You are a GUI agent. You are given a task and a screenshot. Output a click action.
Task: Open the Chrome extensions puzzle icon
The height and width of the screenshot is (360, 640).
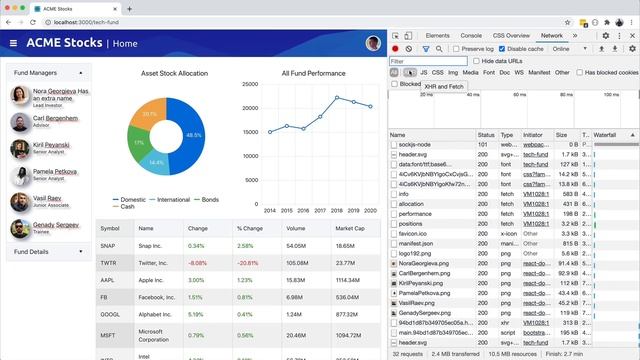click(x=607, y=22)
